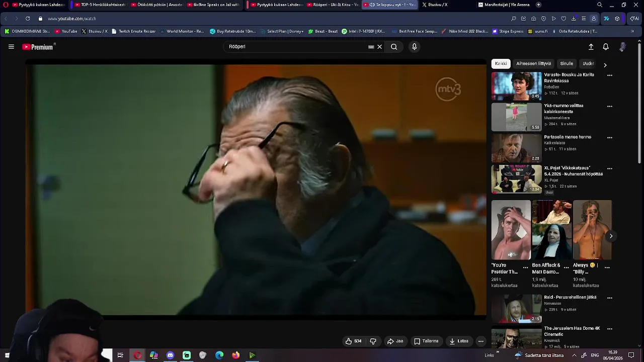
Task: Open options for XL Pojat Viikkokatsaus video
Action: click(610, 169)
